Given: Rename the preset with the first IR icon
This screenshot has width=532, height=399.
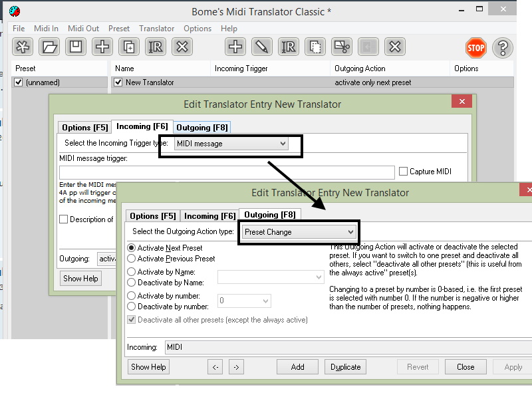Looking at the screenshot, I should [x=156, y=47].
